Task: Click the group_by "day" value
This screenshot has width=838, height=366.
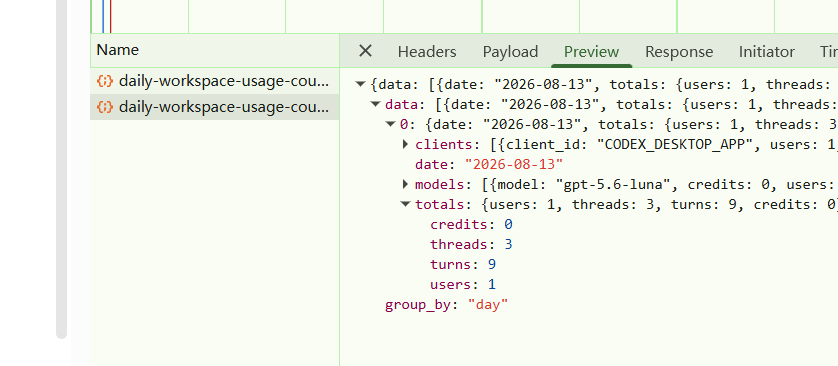Action: click(x=487, y=305)
